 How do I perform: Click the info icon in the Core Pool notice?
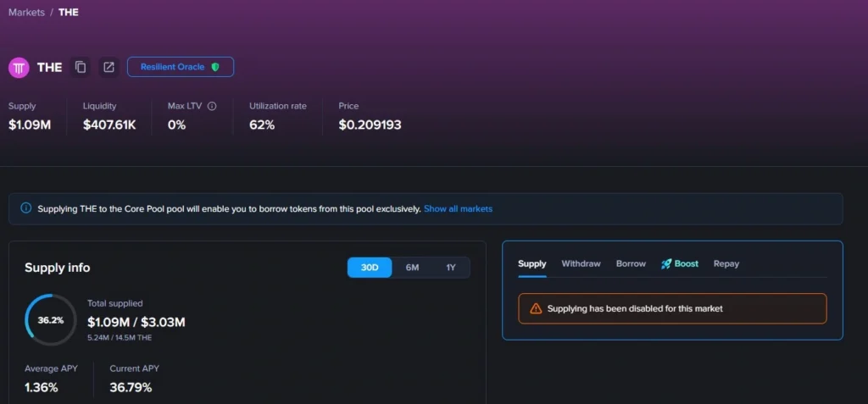(x=25, y=208)
